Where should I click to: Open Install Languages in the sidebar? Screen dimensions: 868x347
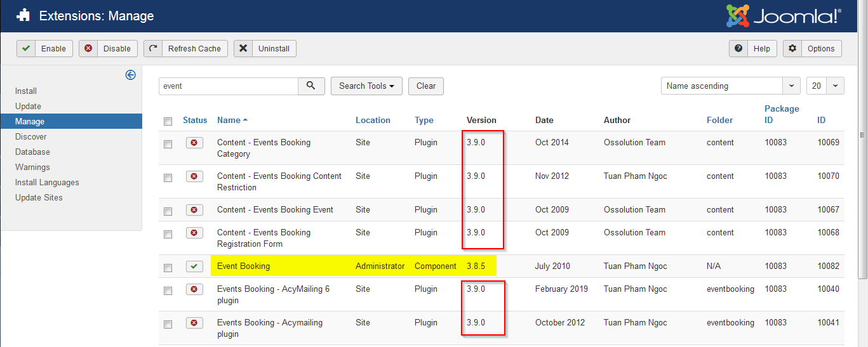point(47,182)
